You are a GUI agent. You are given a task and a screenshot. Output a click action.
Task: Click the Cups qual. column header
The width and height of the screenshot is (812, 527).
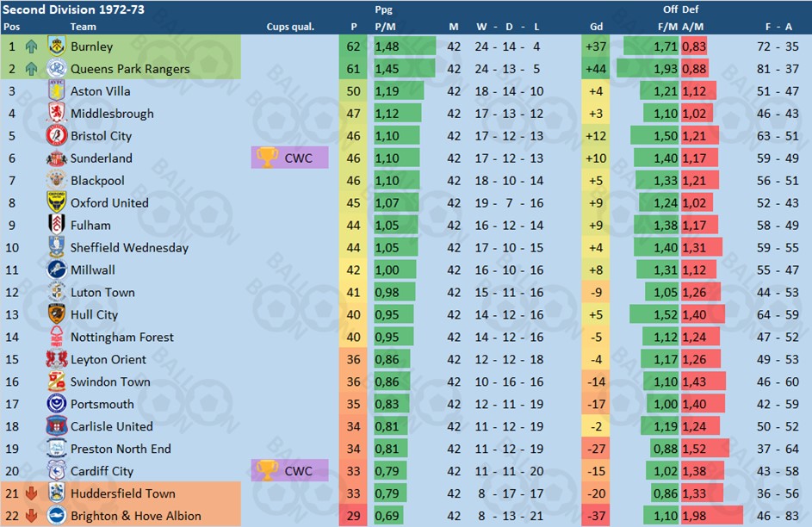(x=290, y=27)
